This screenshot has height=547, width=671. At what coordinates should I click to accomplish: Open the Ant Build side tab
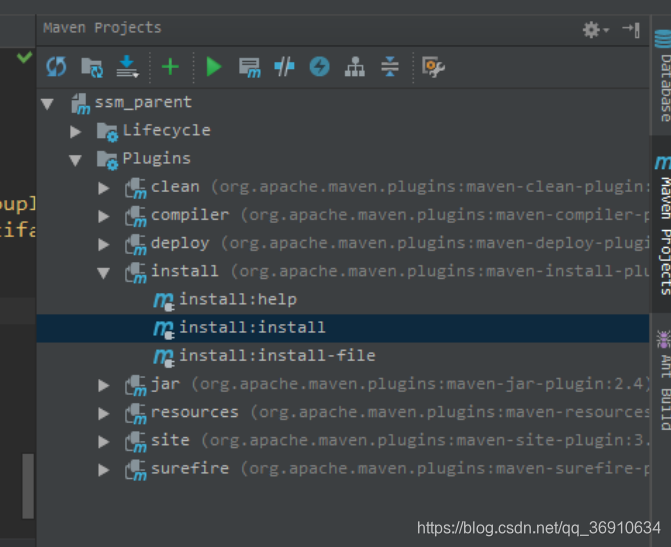pos(663,380)
